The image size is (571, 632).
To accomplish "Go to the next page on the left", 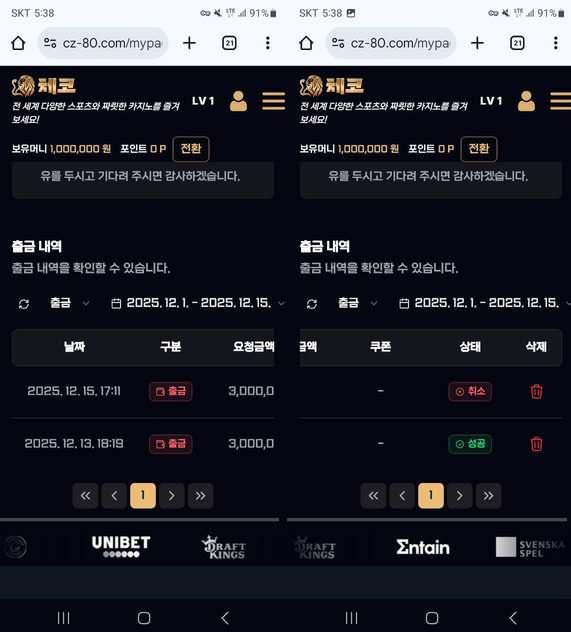I will pyautogui.click(x=172, y=495).
